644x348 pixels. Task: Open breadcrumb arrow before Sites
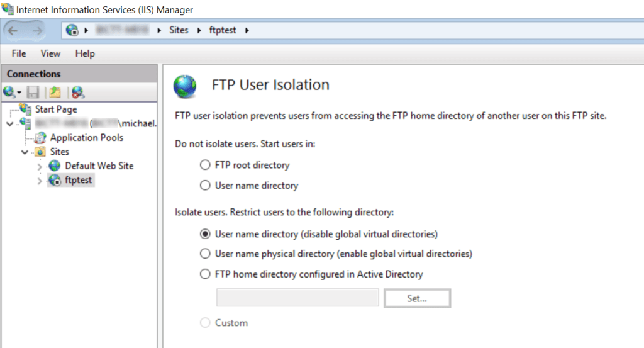point(159,30)
